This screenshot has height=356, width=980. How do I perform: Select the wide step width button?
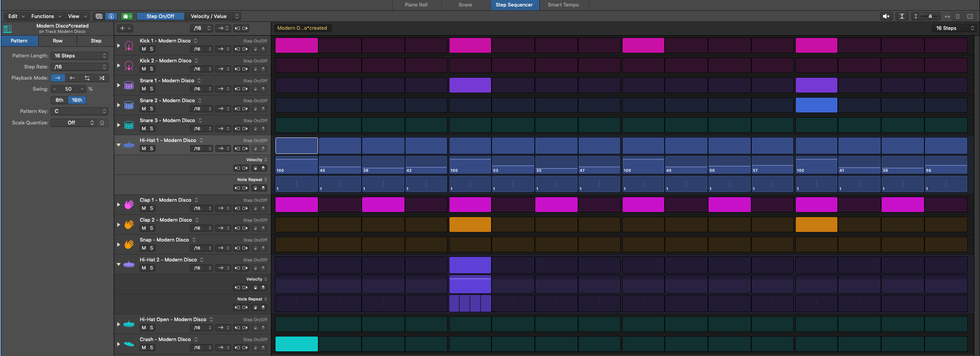click(x=970, y=16)
